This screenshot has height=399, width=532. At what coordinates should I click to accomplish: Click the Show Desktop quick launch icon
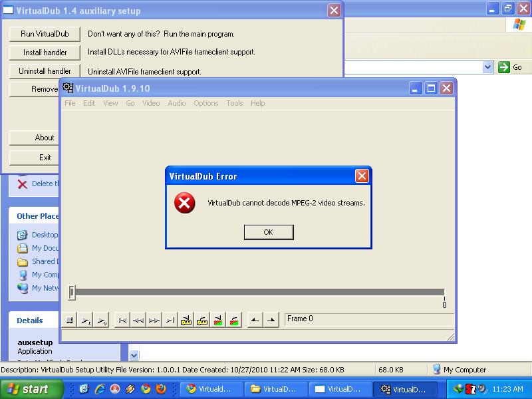coord(84,389)
